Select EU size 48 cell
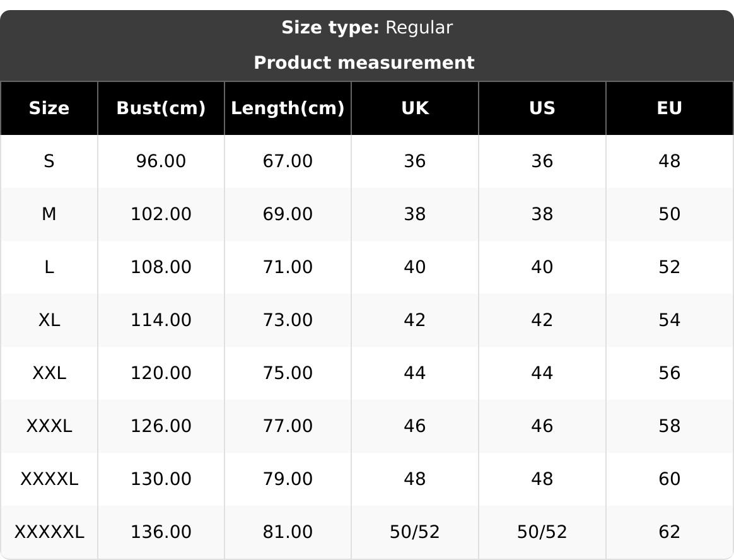Image resolution: width=734 pixels, height=560 pixels. click(669, 161)
